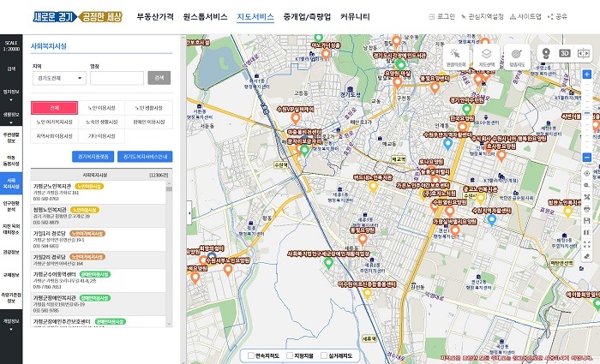Click the 관심지역 (편집이동) cursor tool icon
The width and height of the screenshot is (600, 364).
pos(456,57)
